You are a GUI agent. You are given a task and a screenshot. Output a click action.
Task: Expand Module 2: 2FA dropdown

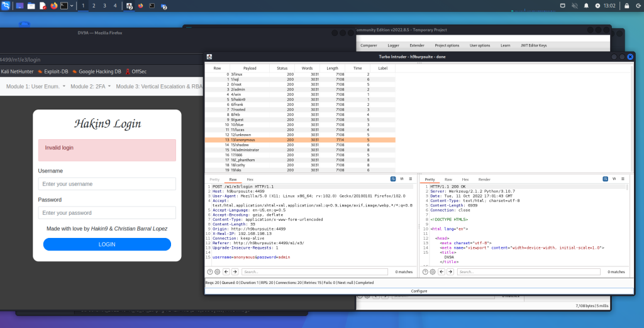coord(91,86)
